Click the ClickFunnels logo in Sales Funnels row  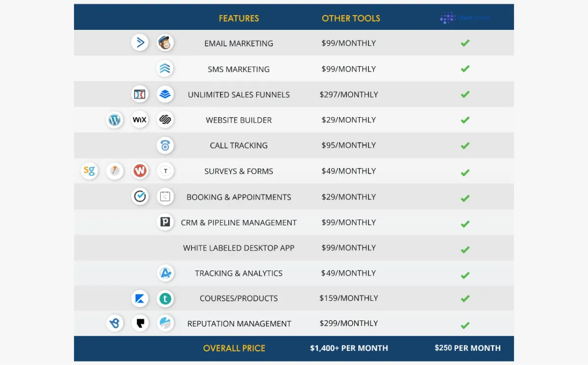click(x=140, y=95)
